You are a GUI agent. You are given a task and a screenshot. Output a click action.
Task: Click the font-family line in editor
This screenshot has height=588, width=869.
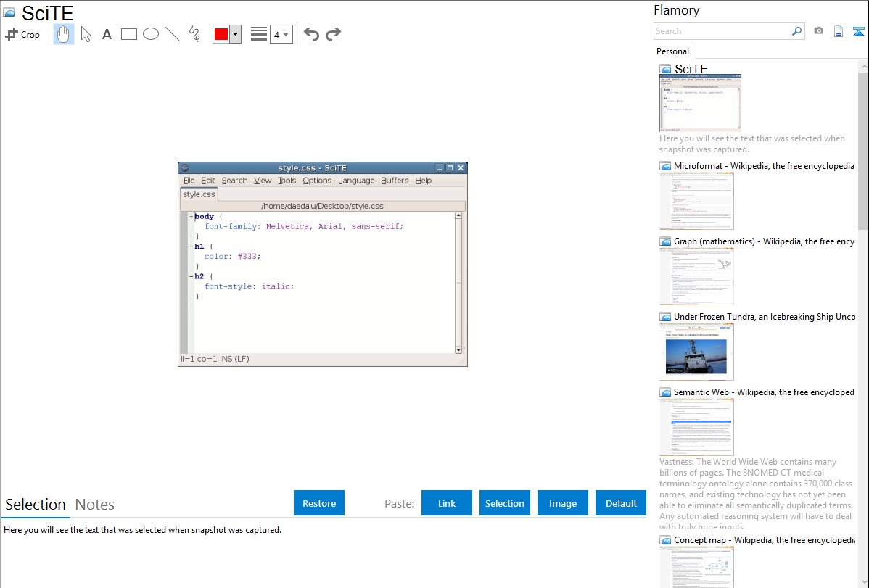(304, 227)
